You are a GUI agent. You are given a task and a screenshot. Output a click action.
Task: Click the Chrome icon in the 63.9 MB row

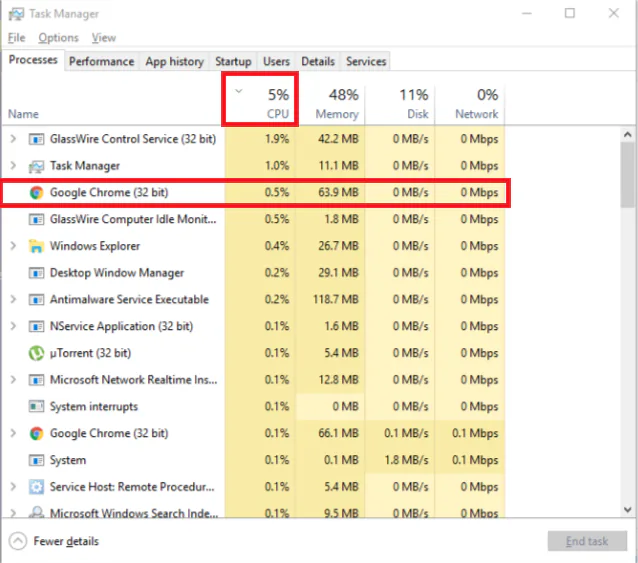36,192
